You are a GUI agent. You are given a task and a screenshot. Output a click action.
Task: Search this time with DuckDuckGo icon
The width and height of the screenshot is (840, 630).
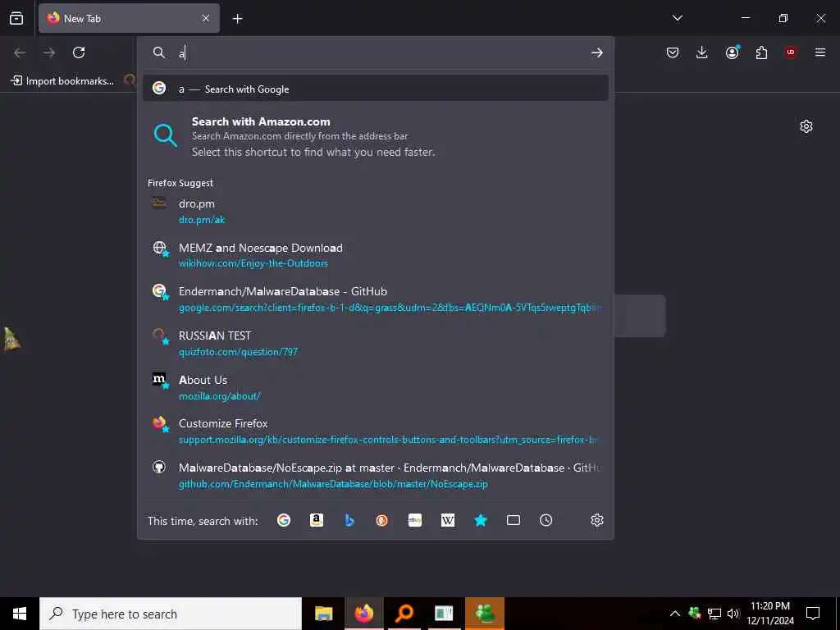point(382,520)
